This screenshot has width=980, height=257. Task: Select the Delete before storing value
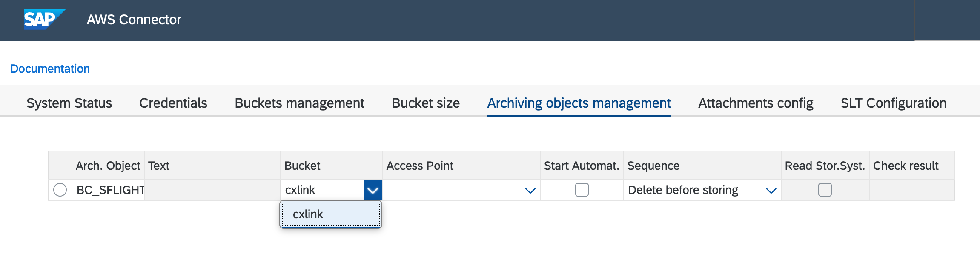point(683,190)
